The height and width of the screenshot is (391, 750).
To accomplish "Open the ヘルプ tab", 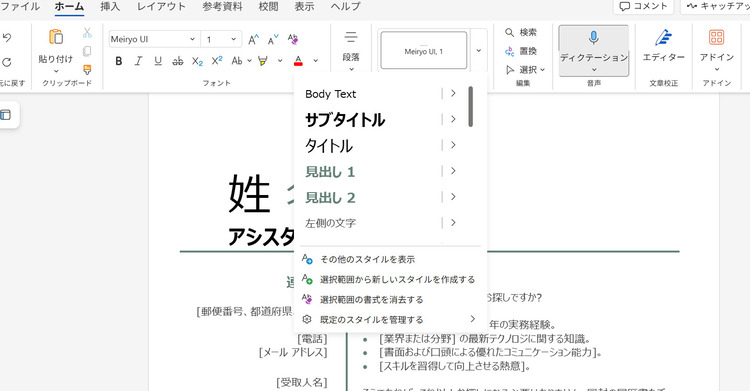I will [x=345, y=6].
